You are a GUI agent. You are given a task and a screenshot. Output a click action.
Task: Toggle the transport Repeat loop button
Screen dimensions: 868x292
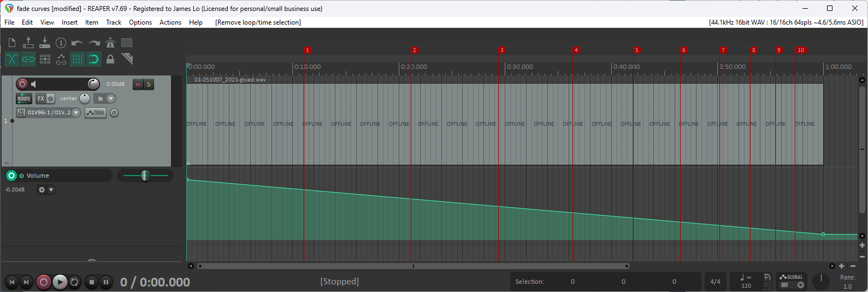click(74, 282)
